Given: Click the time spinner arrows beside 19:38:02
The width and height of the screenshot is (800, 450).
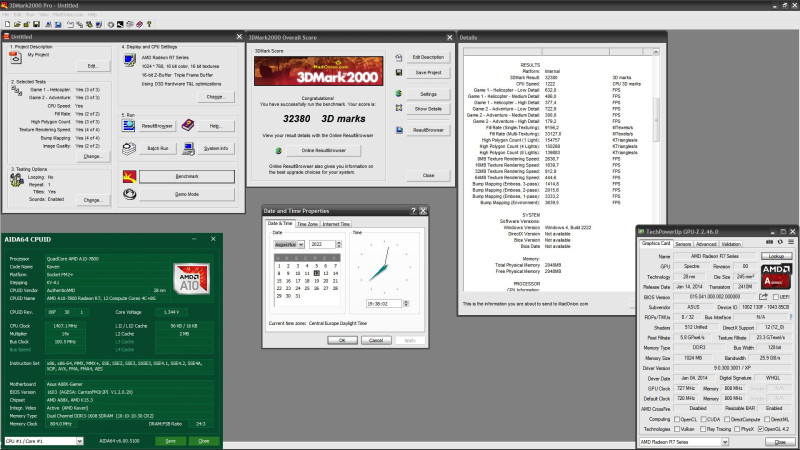Looking at the screenshot, I should (406, 304).
